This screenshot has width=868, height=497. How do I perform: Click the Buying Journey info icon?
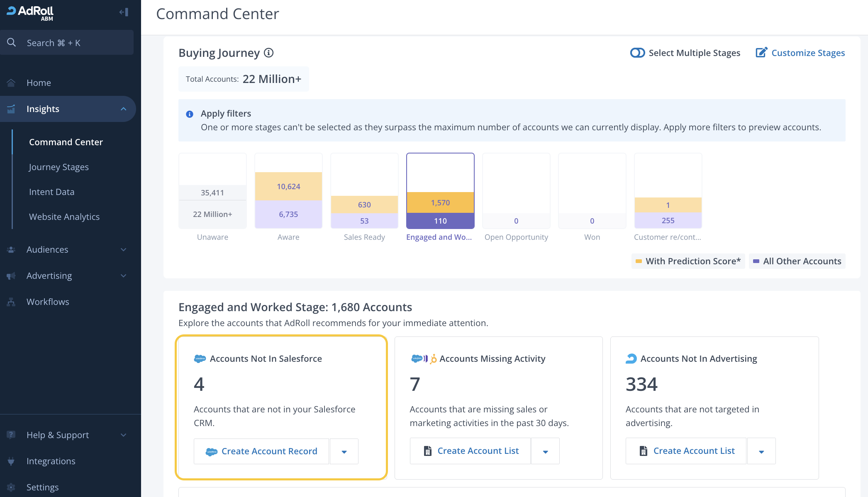[269, 53]
